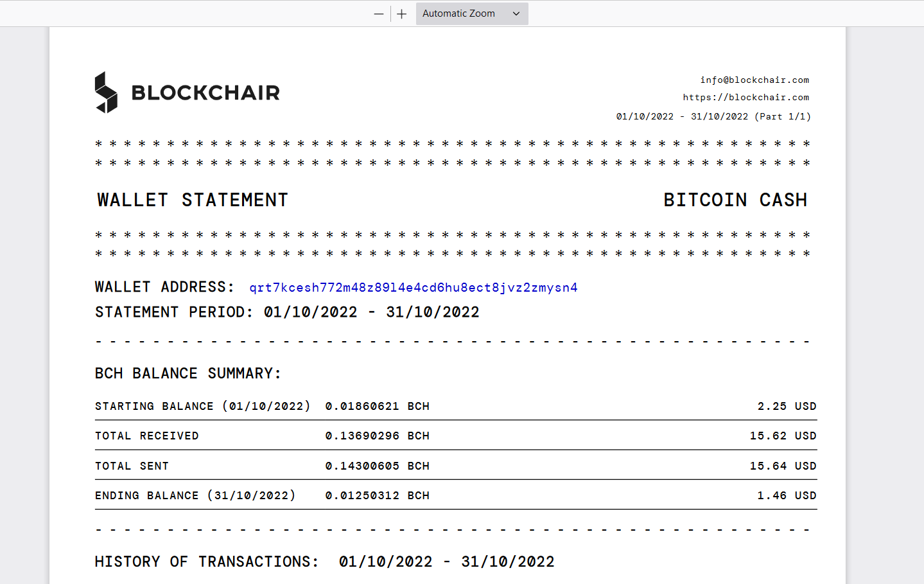Click the Ending Balance 1.46 USD amount
924x584 pixels.
[787, 495]
